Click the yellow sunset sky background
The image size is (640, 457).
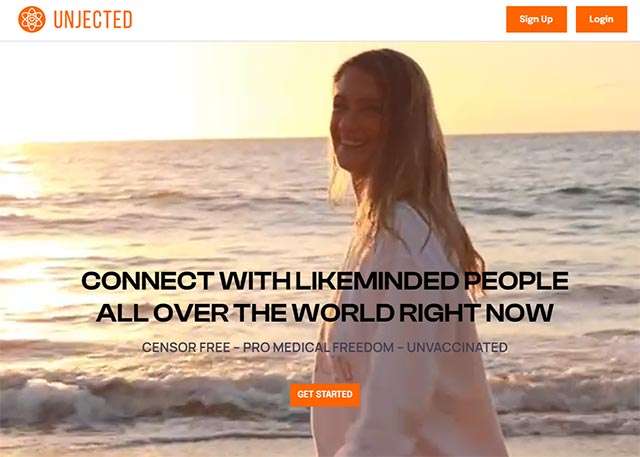163,90
